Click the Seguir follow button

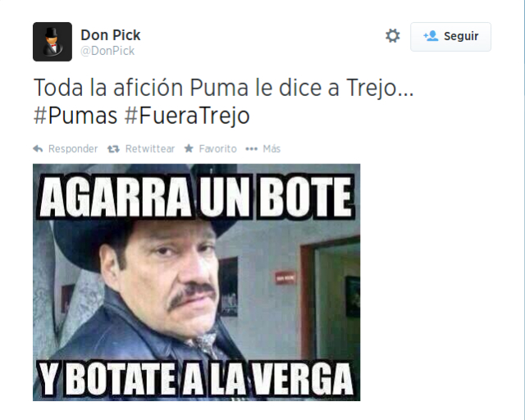pos(450,37)
